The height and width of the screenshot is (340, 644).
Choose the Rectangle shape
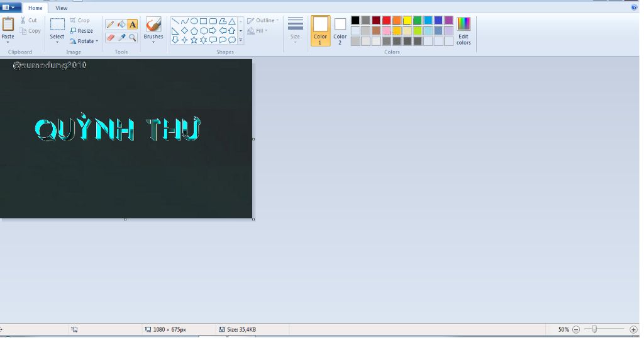(203, 21)
